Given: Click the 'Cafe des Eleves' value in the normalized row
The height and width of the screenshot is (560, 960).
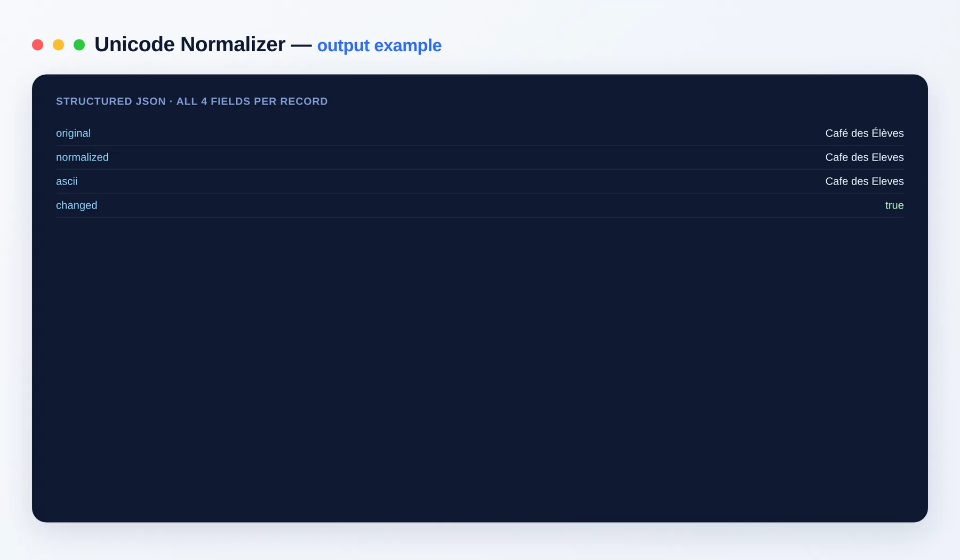Looking at the screenshot, I should (x=865, y=157).
